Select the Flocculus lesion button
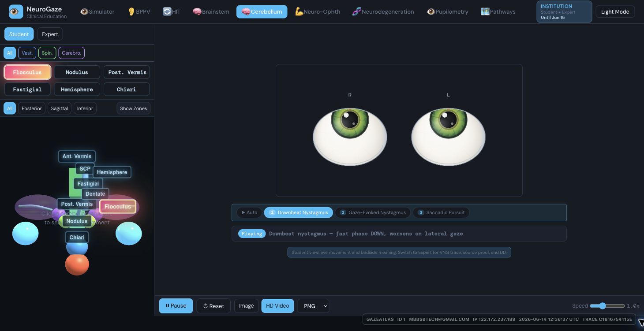Viewport: 644px width, 331px height. 27,72
